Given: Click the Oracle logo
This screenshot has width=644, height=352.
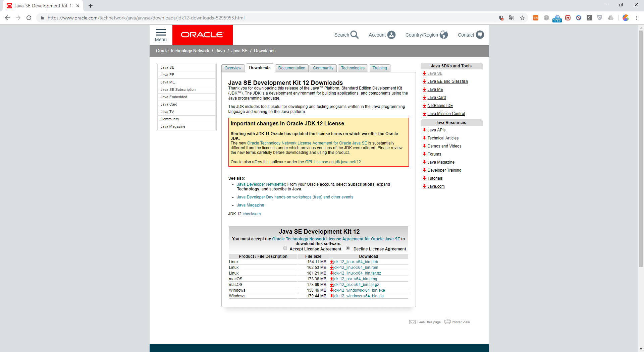Looking at the screenshot, I should [x=202, y=35].
